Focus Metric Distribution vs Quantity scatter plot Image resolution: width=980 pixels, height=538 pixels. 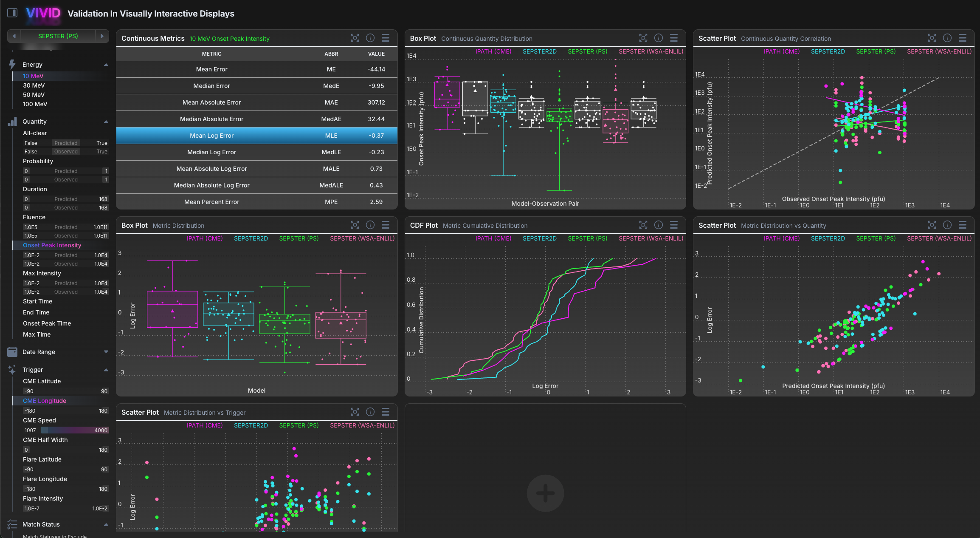tap(932, 225)
